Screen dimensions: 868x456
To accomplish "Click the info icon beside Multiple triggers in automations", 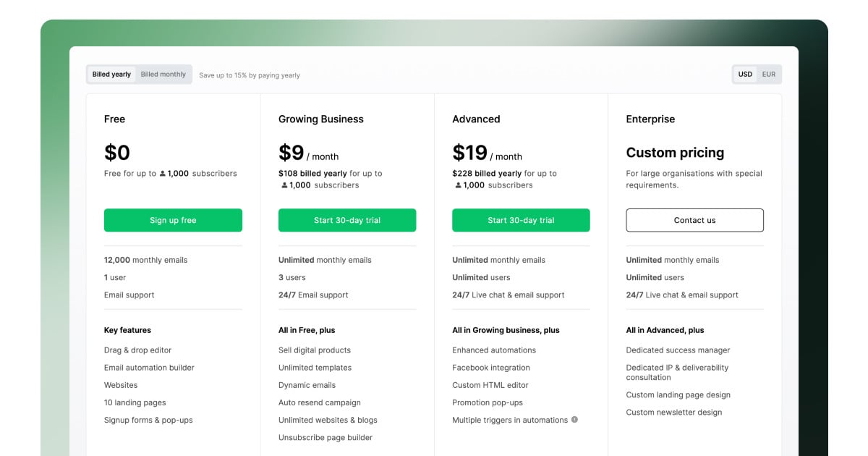I will pos(574,420).
